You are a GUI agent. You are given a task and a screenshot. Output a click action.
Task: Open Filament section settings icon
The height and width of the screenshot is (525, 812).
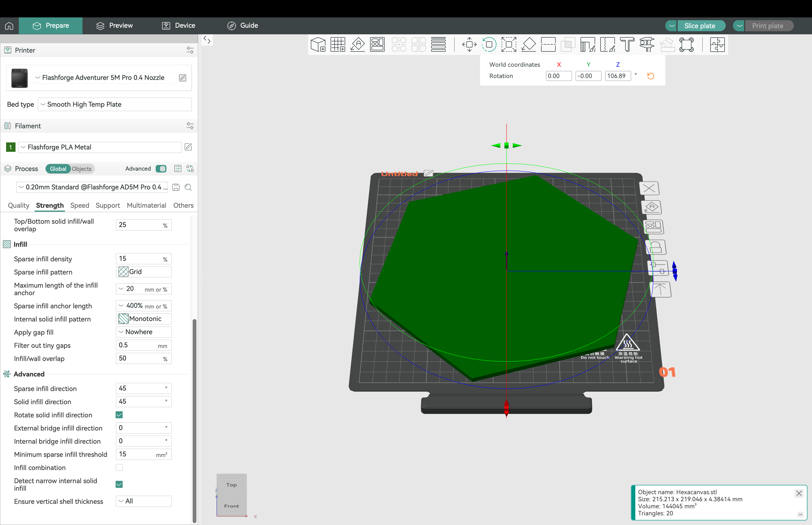click(190, 126)
